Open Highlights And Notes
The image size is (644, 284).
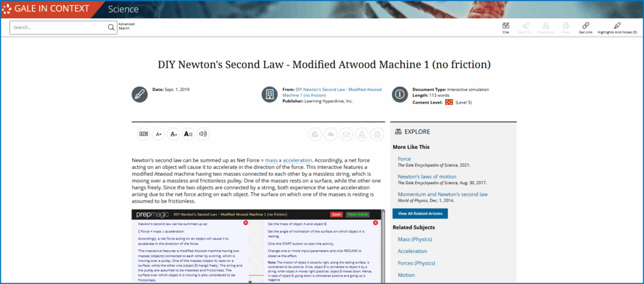click(x=617, y=27)
